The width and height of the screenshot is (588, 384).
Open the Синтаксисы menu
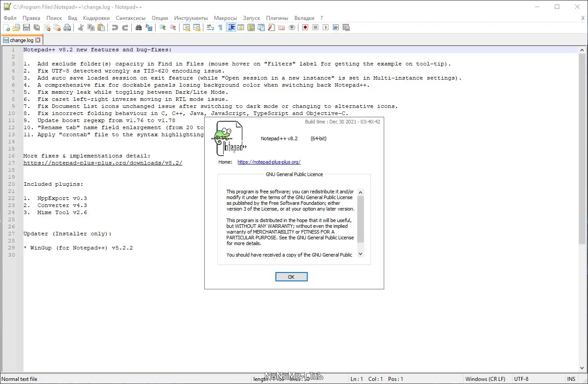click(x=131, y=18)
